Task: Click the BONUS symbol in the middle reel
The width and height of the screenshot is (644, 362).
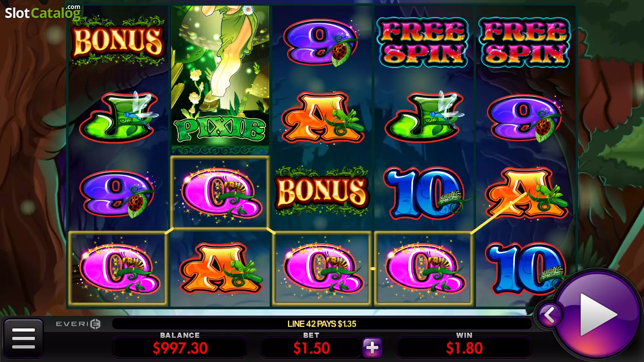Action: [322, 191]
